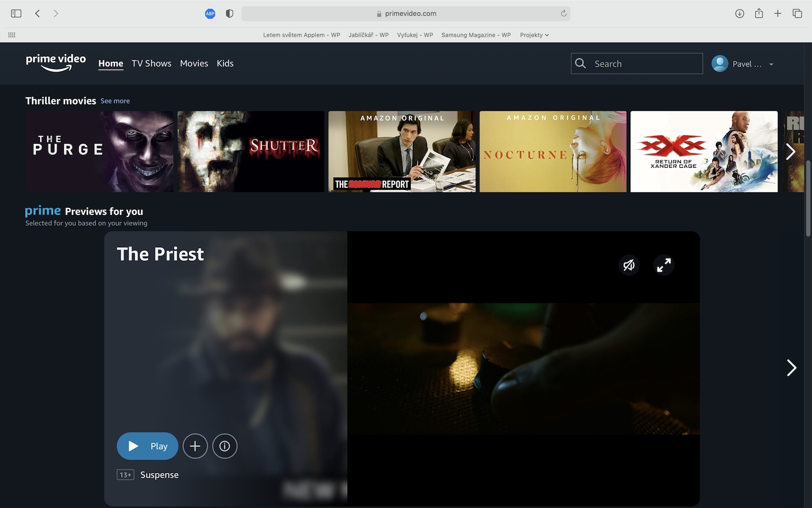See more Thriller movies
This screenshot has width=812, height=508.
click(x=115, y=101)
